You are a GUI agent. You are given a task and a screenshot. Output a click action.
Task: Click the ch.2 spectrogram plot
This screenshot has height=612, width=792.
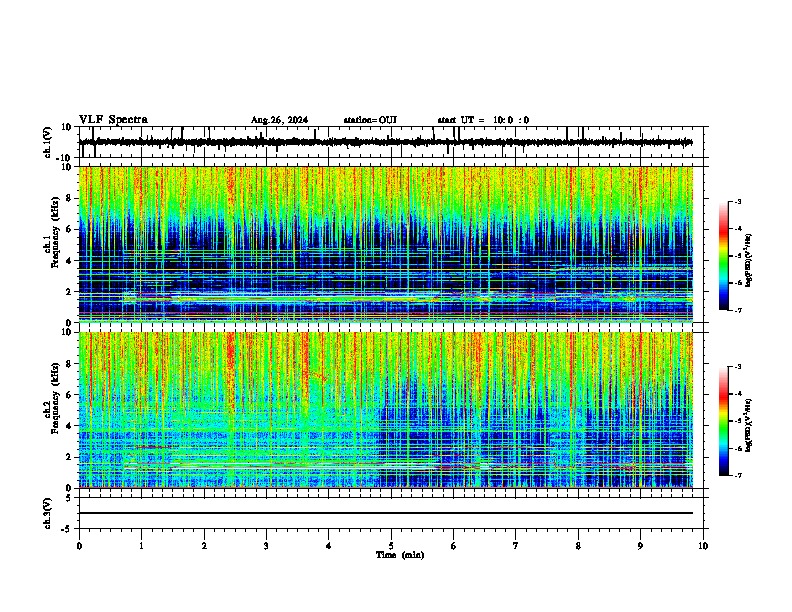[x=386, y=410]
